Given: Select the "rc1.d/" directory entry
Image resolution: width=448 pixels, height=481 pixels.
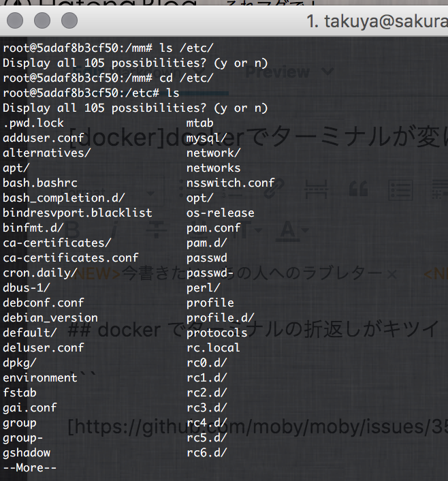Looking at the screenshot, I should [x=207, y=379].
